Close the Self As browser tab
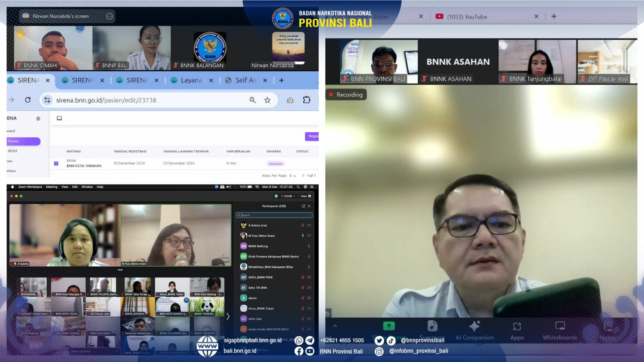The image size is (644, 362). (265, 80)
